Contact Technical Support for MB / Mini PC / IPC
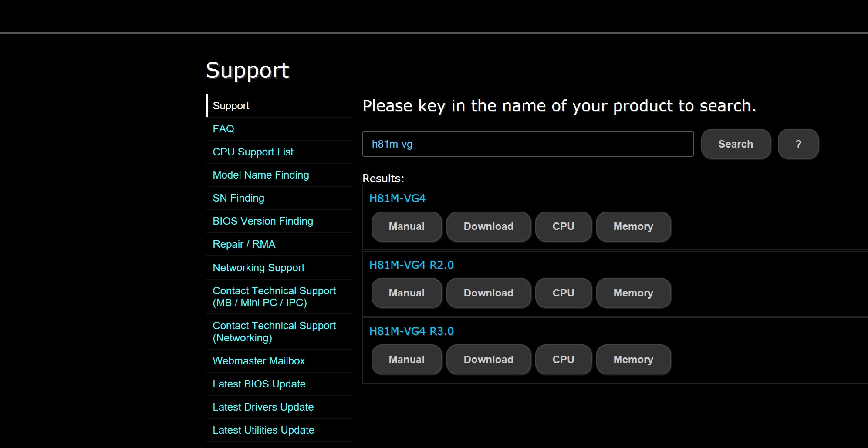Viewport: 868px width, 448px height. point(279,296)
